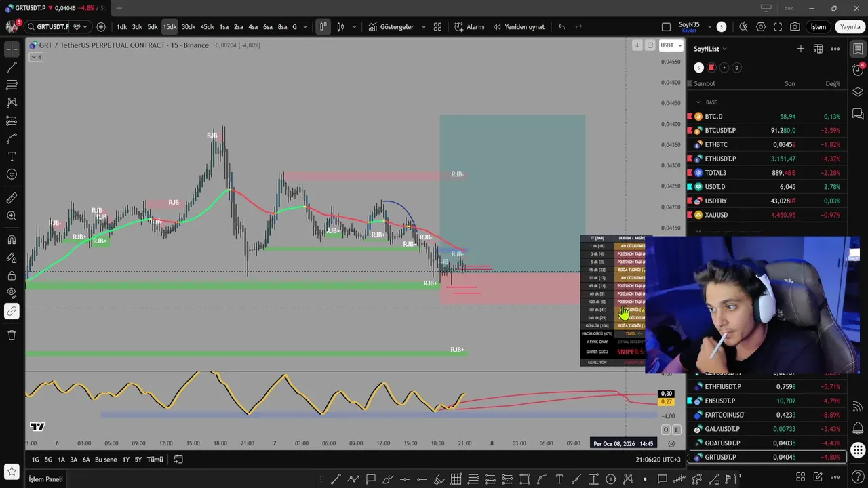Screen dimensions: 868x488
Task: Click the compare or add symbol plus icon
Action: (x=101, y=27)
